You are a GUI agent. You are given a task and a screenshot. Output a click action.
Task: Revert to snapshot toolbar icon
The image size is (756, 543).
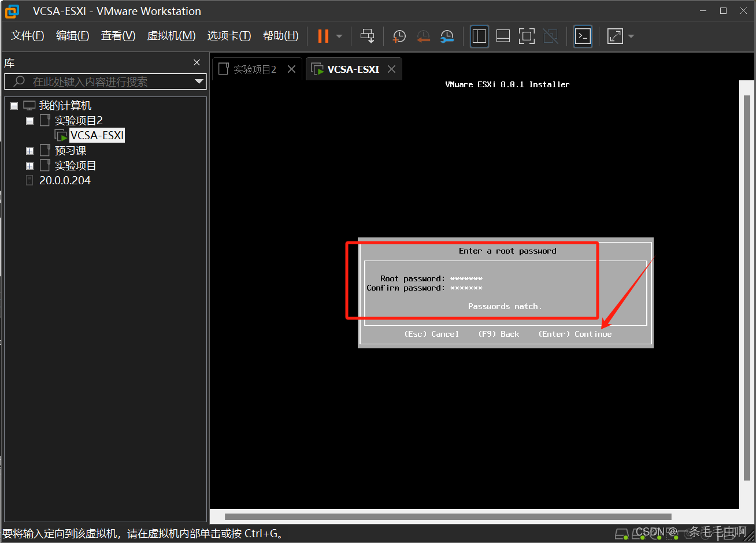(x=423, y=36)
